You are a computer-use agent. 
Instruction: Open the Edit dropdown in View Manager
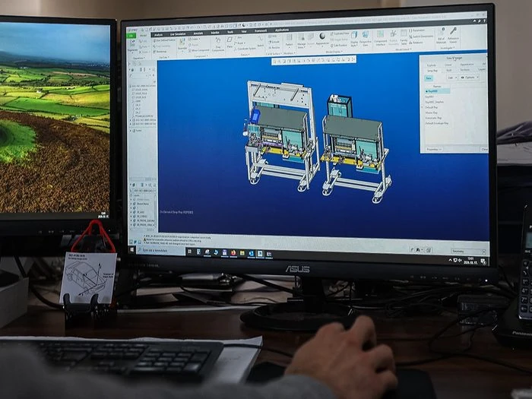[451, 78]
